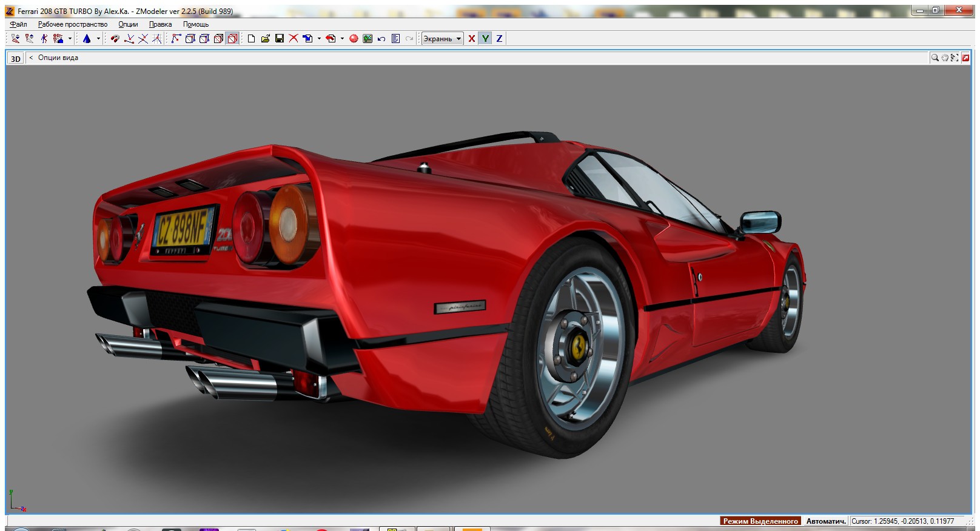
Task: Click the ZModeler app icon in title bar
Action: click(x=10, y=11)
